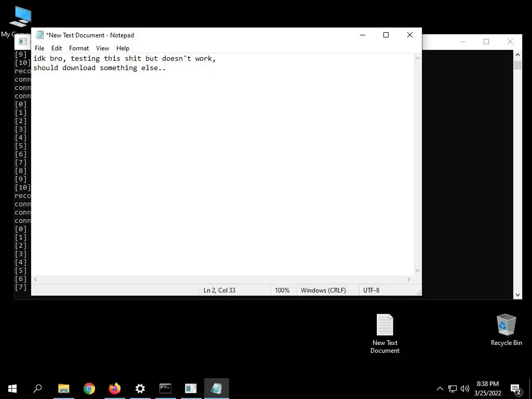Open File Explorer from taskbar
532x399 pixels.
click(63, 389)
